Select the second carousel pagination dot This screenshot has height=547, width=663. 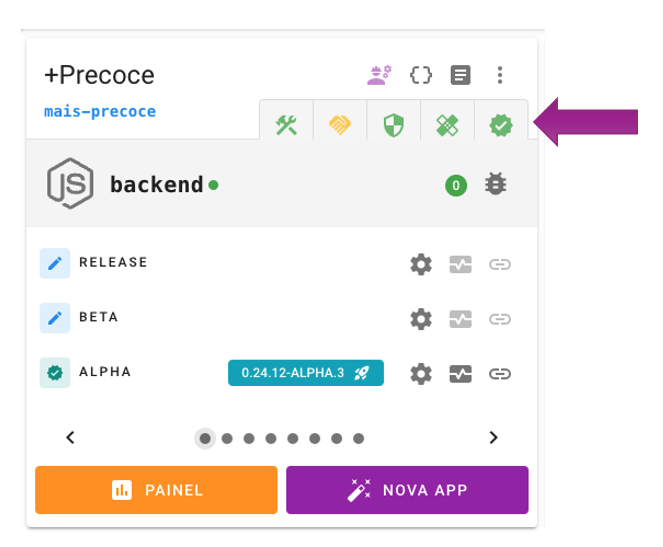point(227,438)
